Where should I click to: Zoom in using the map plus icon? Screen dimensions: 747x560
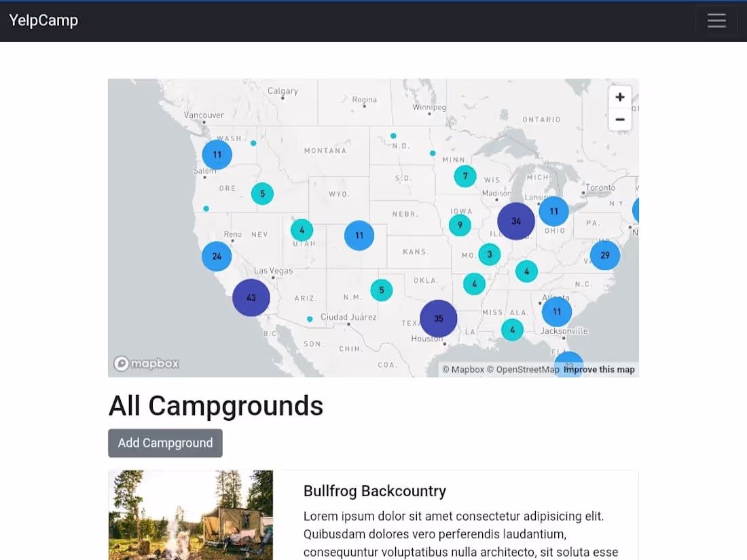619,96
